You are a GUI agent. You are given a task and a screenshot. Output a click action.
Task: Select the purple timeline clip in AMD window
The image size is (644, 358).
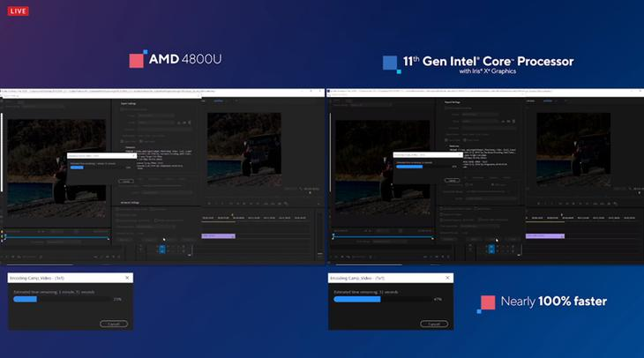218,236
